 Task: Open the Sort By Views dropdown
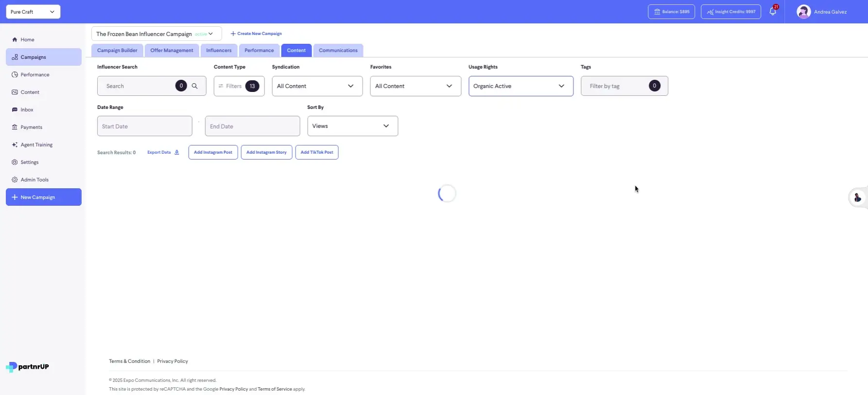(x=352, y=126)
